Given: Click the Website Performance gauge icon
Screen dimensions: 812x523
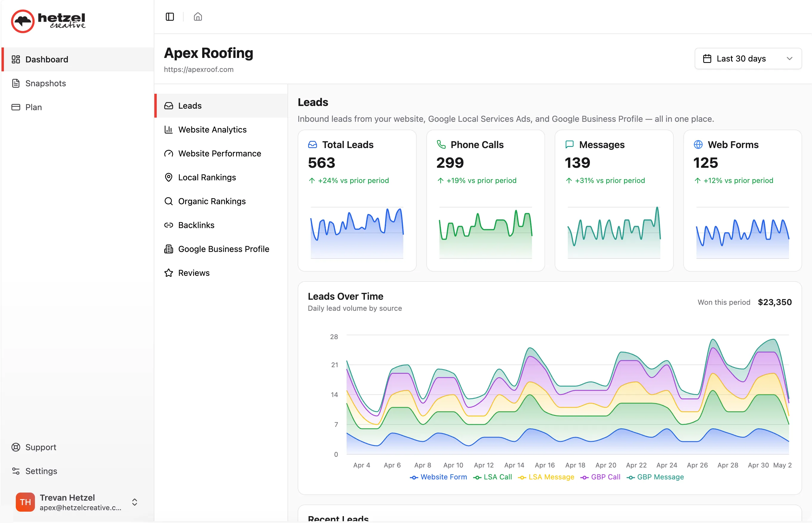Looking at the screenshot, I should coord(168,153).
